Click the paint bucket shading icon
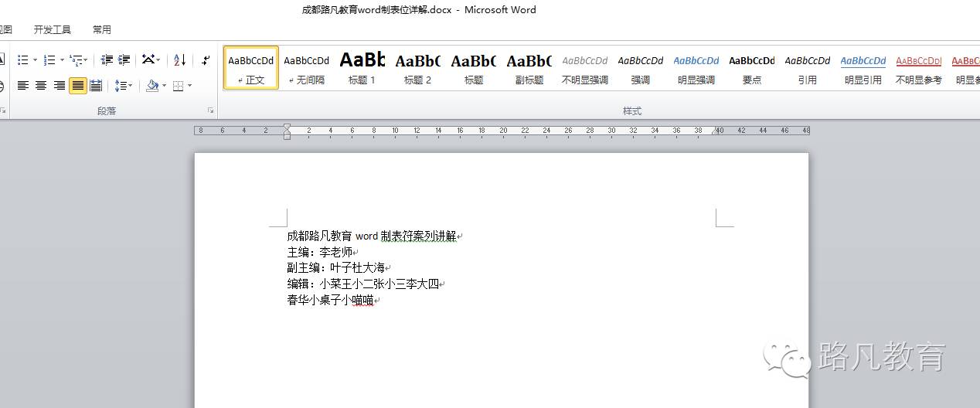This screenshot has height=408, width=980. pyautogui.click(x=152, y=86)
